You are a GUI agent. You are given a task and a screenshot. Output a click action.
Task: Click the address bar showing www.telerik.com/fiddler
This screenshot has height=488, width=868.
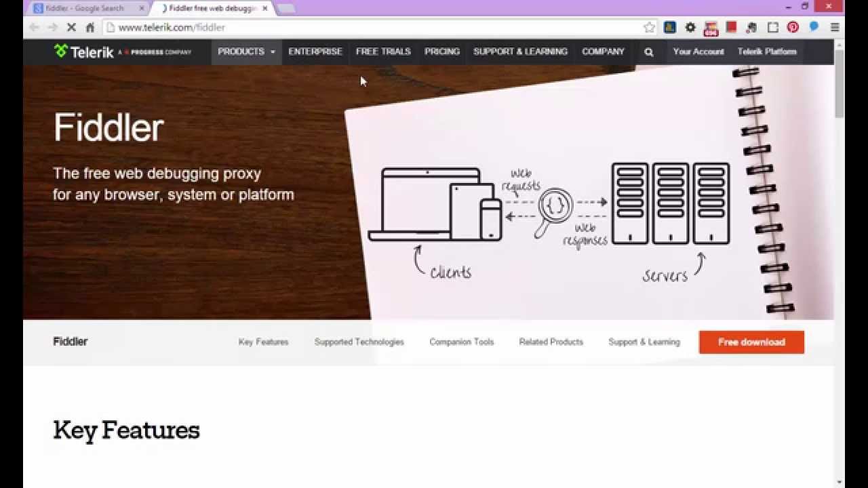tap(373, 28)
